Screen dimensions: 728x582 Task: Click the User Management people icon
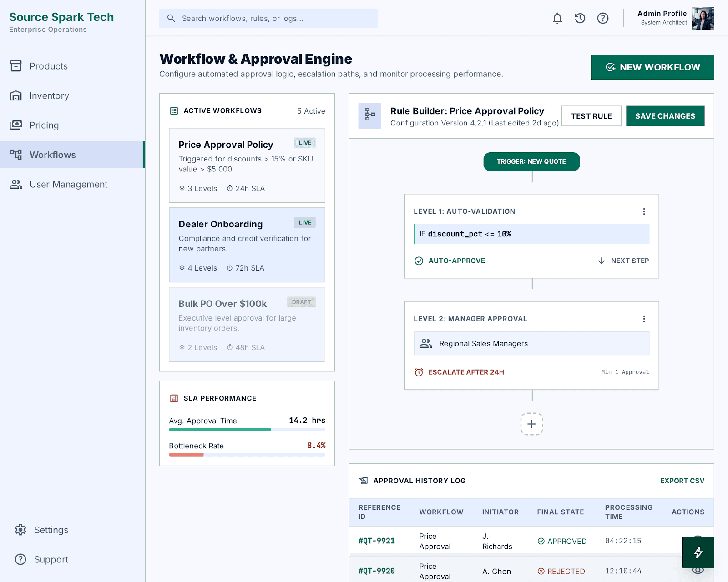click(x=16, y=184)
